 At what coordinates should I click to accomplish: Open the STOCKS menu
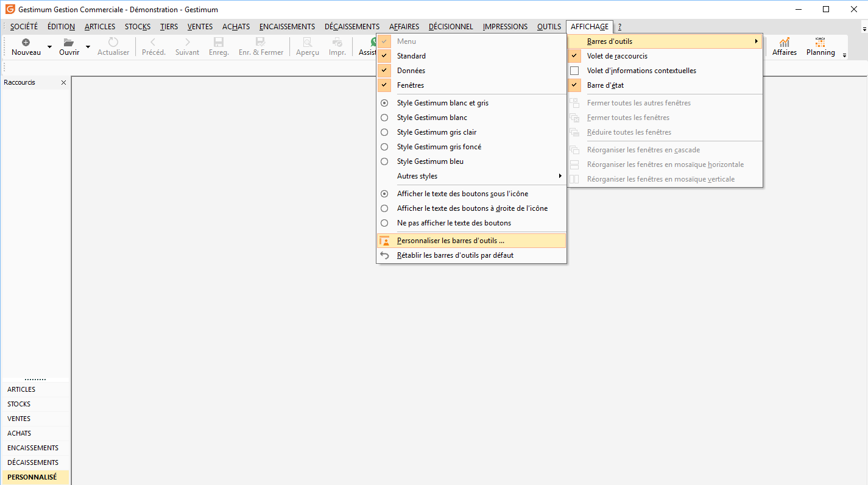(x=138, y=27)
